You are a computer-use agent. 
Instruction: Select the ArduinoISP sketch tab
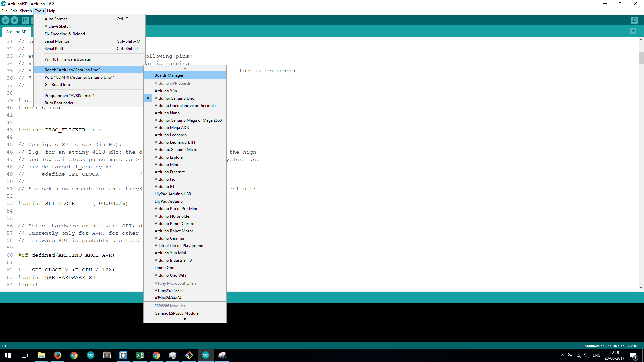coord(16,32)
